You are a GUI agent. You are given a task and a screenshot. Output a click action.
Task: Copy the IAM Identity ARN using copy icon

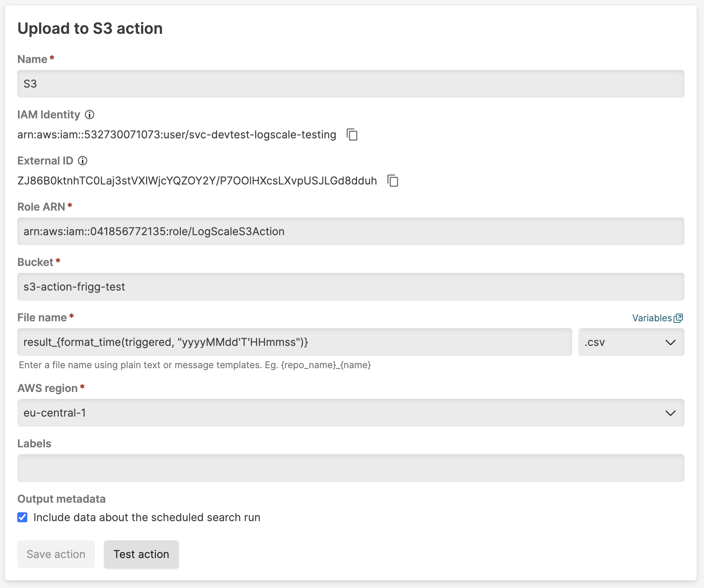point(352,135)
